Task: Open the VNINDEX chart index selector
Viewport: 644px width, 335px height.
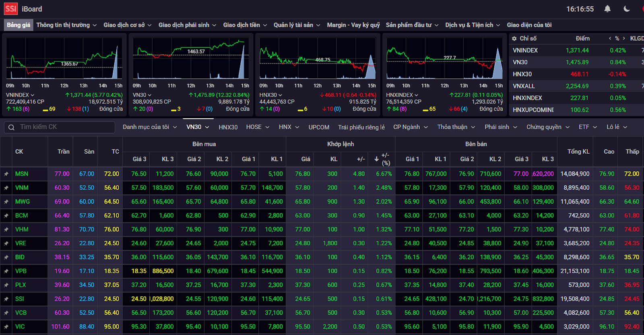Action: [x=20, y=95]
